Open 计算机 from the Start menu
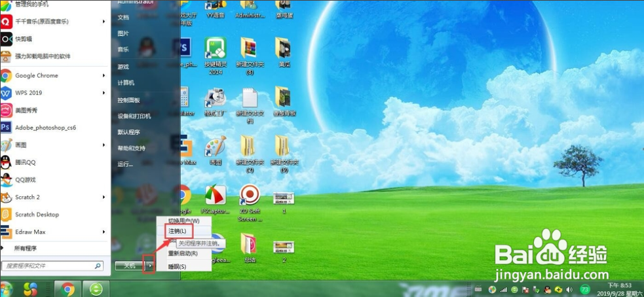Screen dimensions: 644x297 pos(126,83)
